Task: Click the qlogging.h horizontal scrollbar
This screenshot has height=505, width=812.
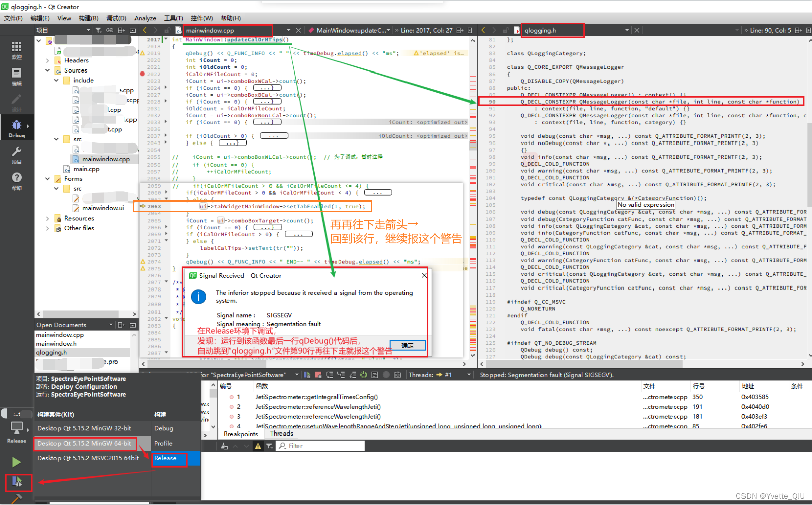Action: pos(583,363)
